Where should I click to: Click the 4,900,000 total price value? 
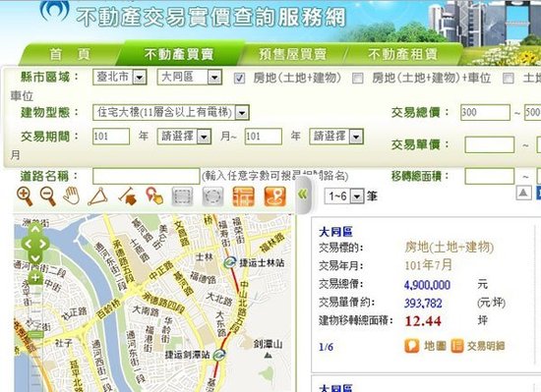(427, 285)
